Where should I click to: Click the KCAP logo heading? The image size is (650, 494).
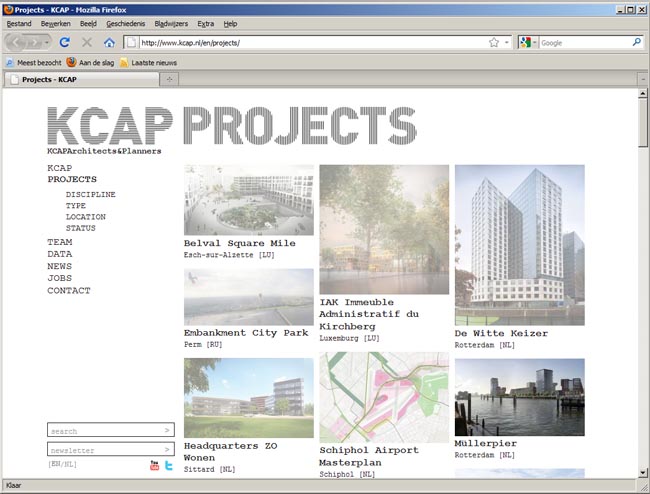click(110, 126)
